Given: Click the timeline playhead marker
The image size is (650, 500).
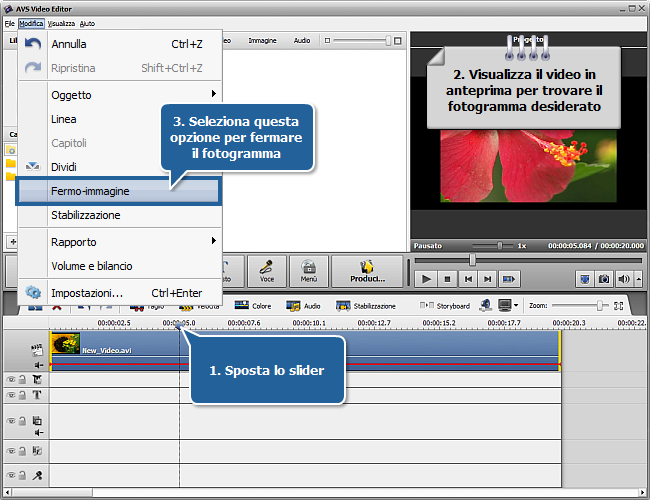Looking at the screenshot, I should [x=179, y=327].
